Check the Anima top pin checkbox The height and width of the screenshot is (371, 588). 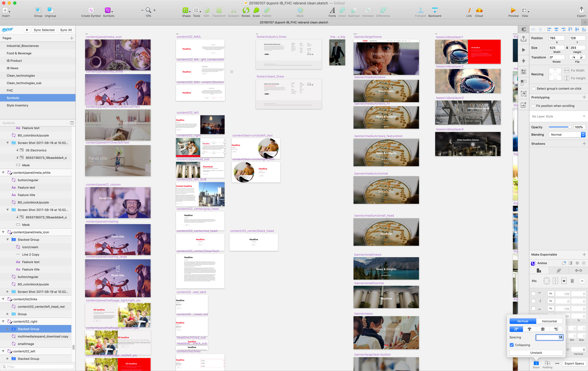[534, 294]
